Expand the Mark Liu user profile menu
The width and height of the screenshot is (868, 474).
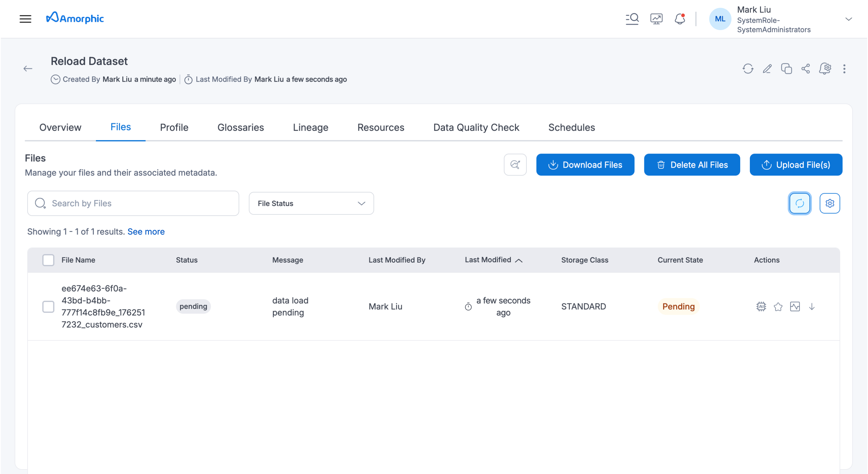[x=849, y=19]
